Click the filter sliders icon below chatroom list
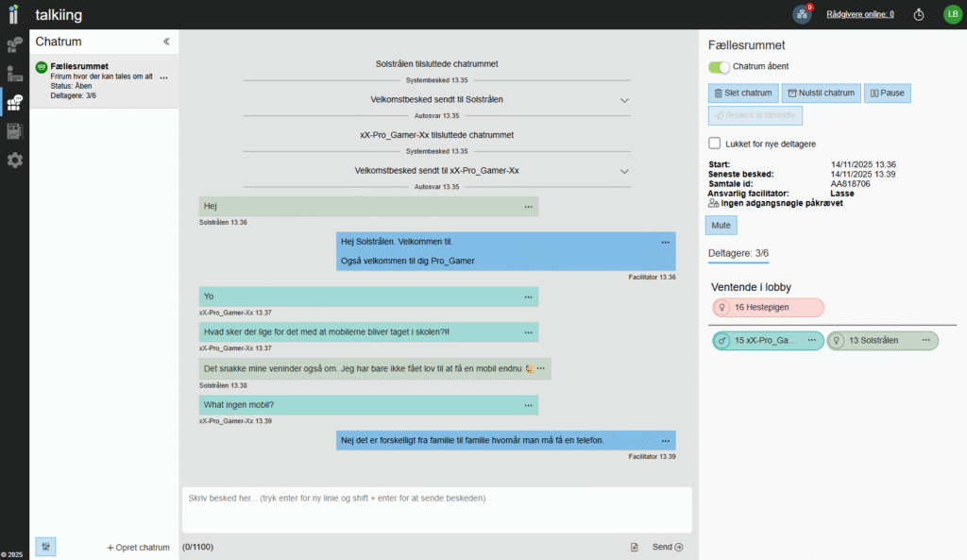 [44, 547]
